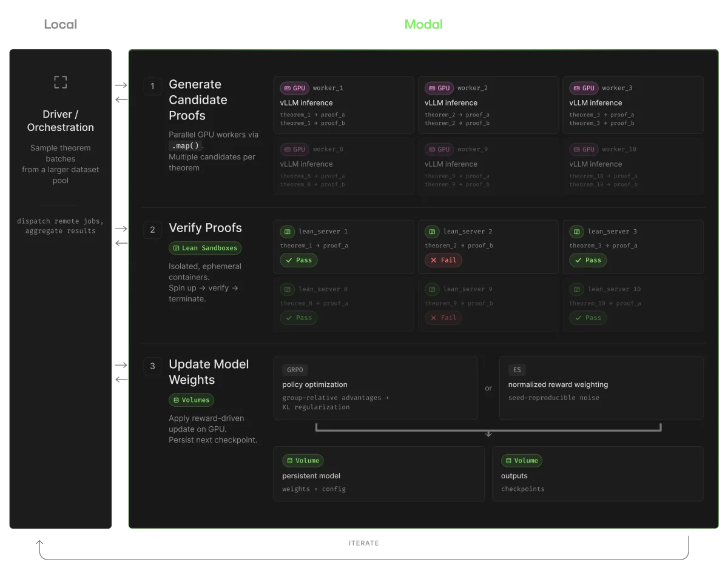Select the step 1 number box
The width and height of the screenshot is (728, 582).
tap(152, 86)
